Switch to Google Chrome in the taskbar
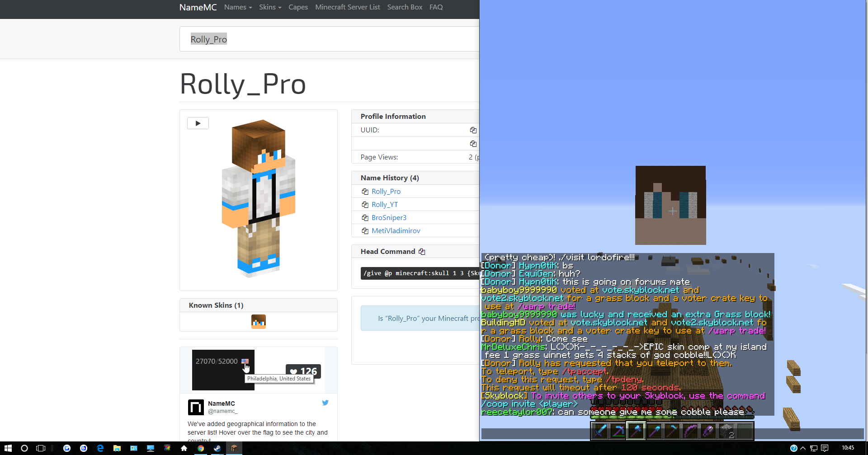868x455 pixels. 201,448
